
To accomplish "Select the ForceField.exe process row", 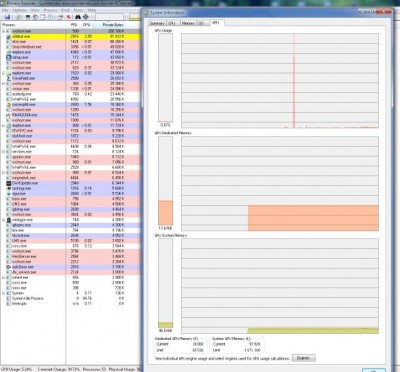I will coord(70,78).
